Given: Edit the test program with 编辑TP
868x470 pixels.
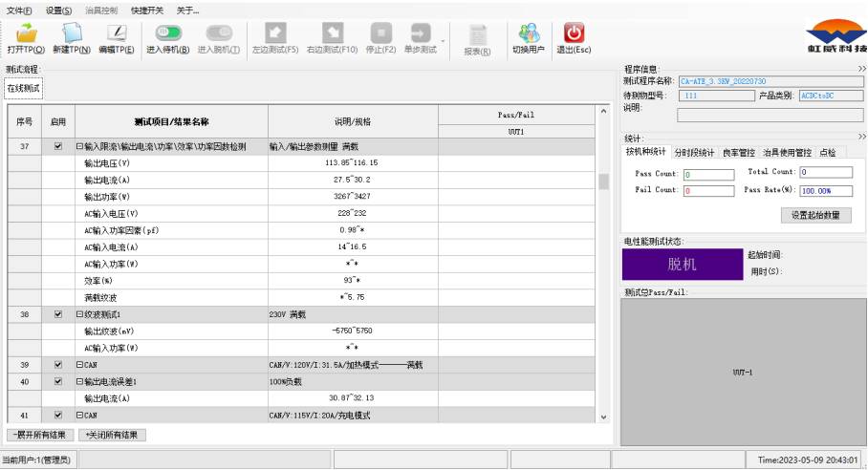Looking at the screenshot, I should [x=117, y=39].
